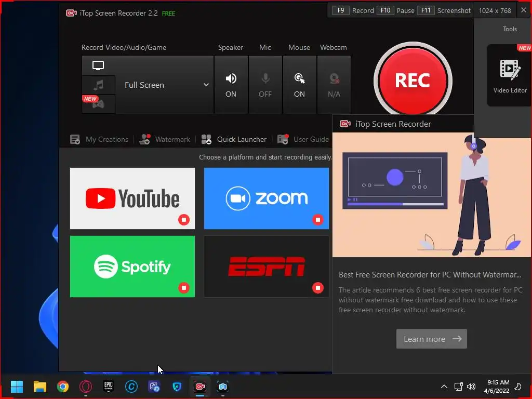Open the My Creations tab
The height and width of the screenshot is (399, 532).
click(x=99, y=139)
